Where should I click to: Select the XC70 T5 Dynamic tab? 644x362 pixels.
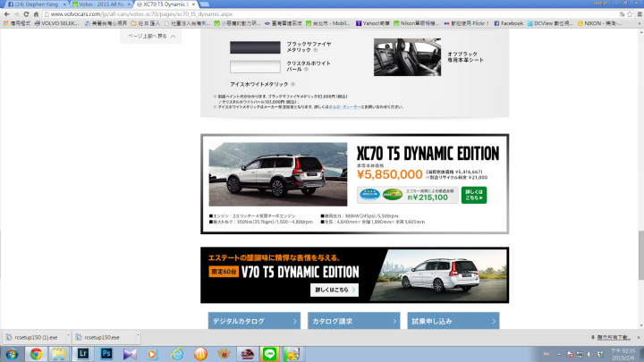(165, 4)
